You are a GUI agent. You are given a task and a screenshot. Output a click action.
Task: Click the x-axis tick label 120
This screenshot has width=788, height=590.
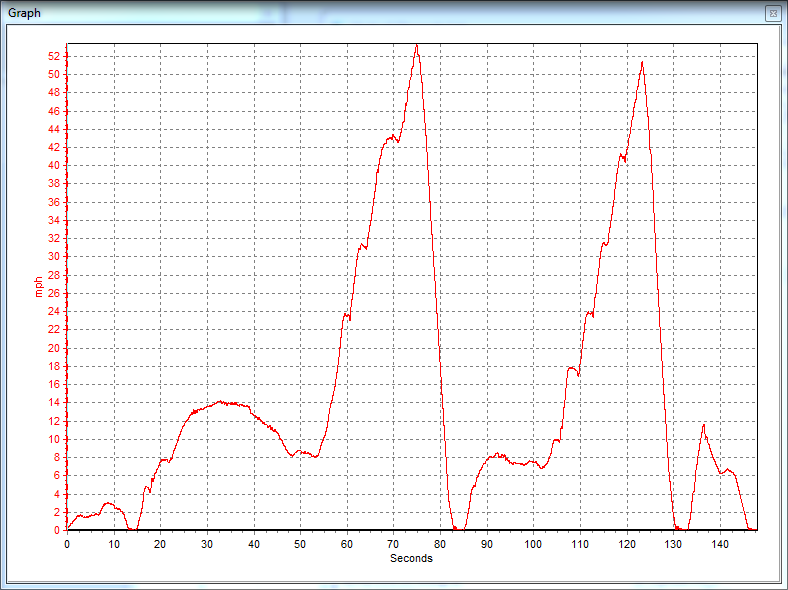point(626,544)
